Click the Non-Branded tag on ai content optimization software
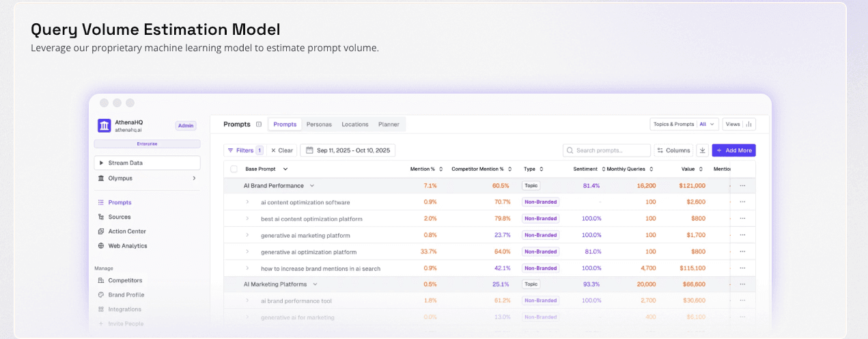The width and height of the screenshot is (868, 339). pos(540,202)
